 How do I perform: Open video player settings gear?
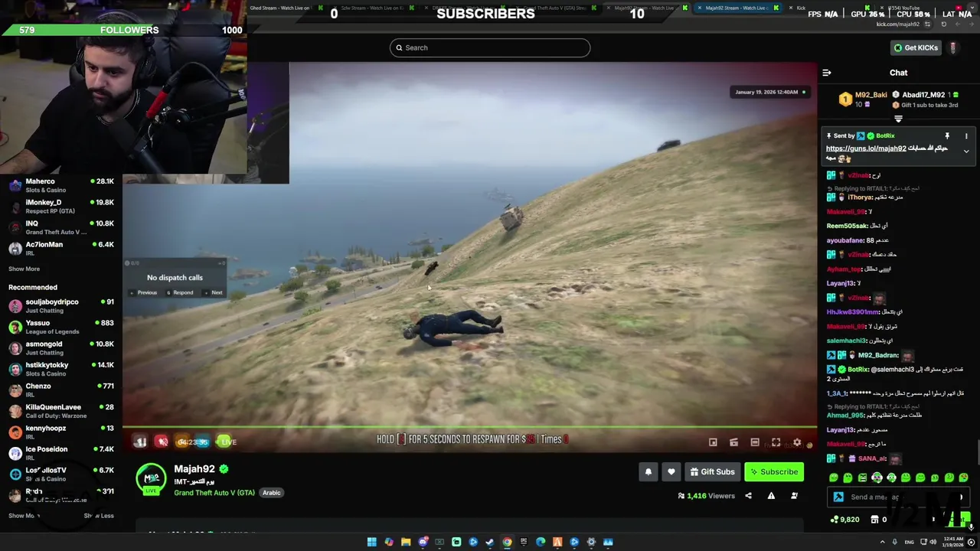[x=797, y=442]
